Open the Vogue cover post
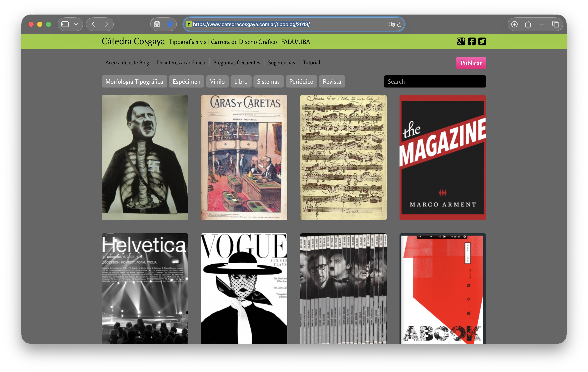 coord(244,288)
